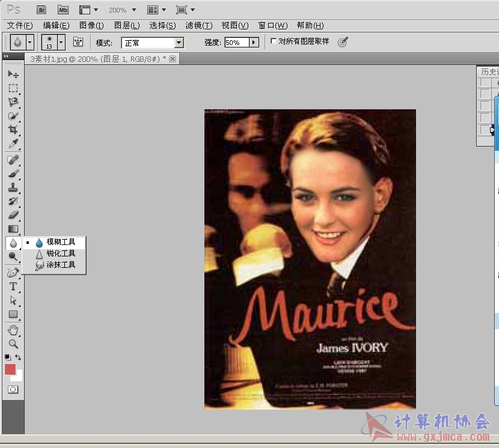Image resolution: width=499 pixels, height=448 pixels.
Task: Select the Eraser tool
Action: tap(13, 215)
